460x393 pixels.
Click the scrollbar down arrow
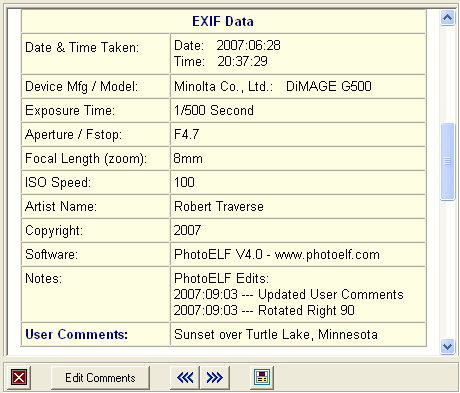447,346
